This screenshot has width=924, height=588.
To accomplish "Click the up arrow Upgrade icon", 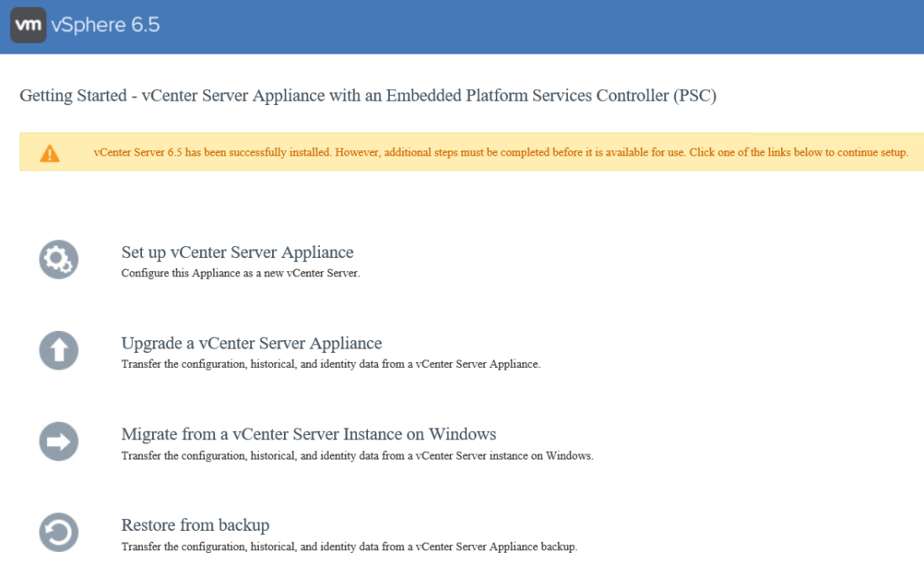I will (x=59, y=350).
